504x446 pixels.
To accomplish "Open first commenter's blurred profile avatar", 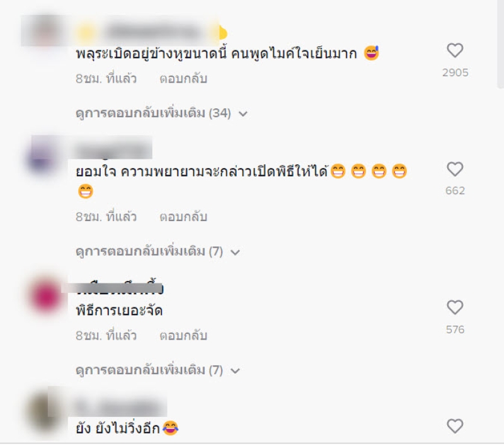I will [x=45, y=32].
